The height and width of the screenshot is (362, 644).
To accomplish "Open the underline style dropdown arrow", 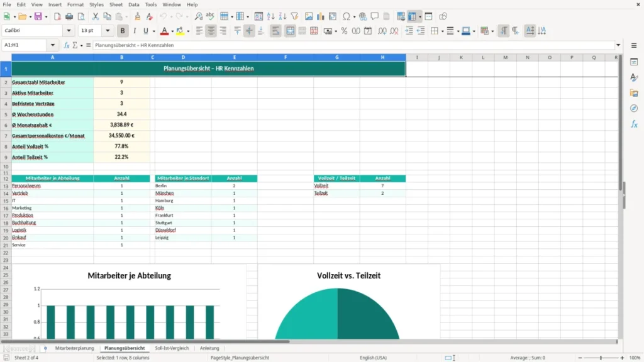I will 153,31.
